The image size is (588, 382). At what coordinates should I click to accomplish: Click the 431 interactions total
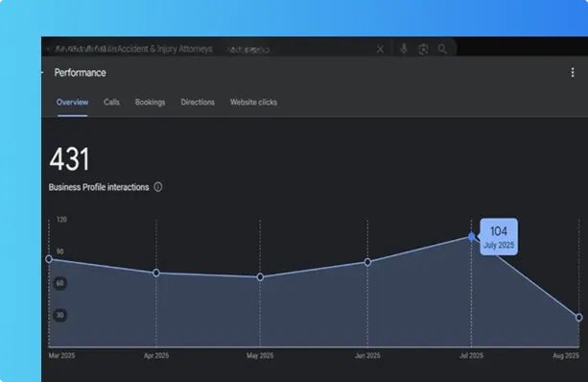(69, 159)
